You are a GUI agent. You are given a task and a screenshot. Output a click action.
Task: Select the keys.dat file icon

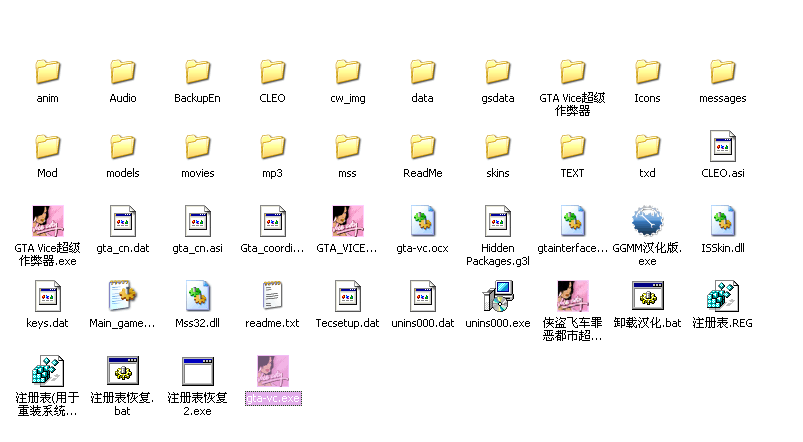point(48,296)
